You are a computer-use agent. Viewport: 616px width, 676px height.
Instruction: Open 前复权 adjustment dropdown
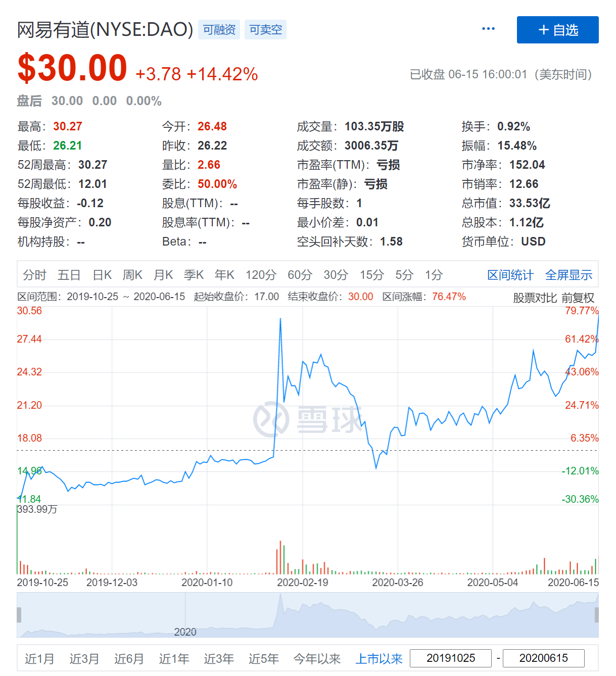(578, 298)
